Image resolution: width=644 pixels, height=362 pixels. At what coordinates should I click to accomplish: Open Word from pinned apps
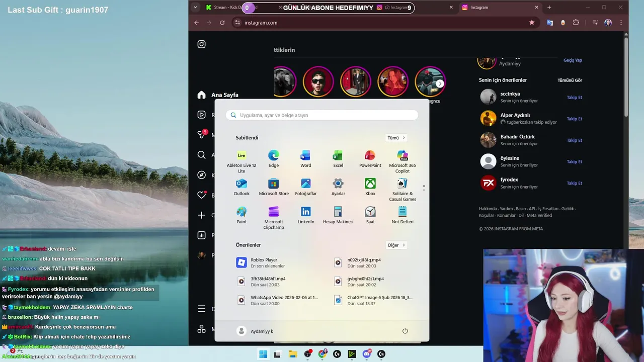click(305, 159)
